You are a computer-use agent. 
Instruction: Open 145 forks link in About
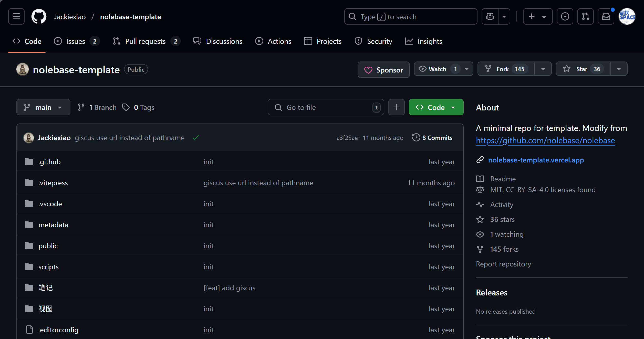click(504, 249)
